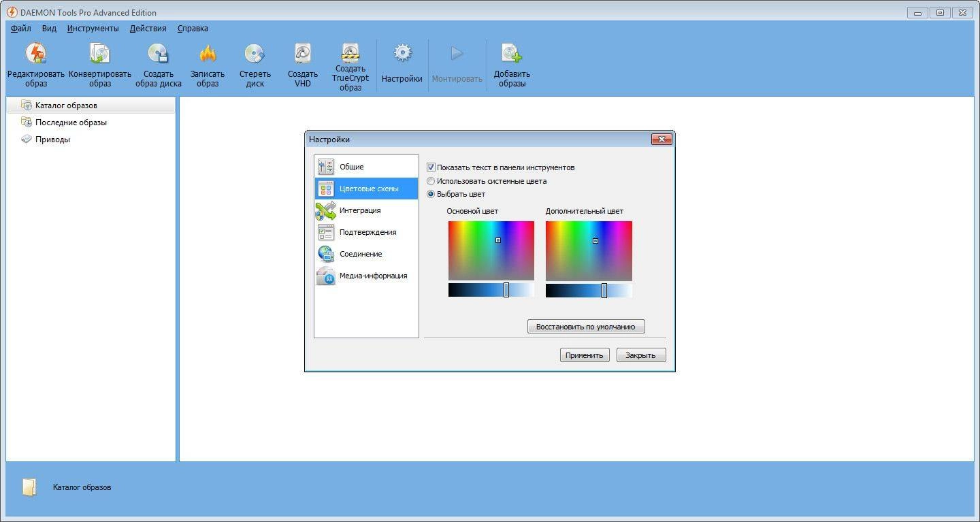
Task: Close the Настройки dialog with red X
Action: (661, 139)
